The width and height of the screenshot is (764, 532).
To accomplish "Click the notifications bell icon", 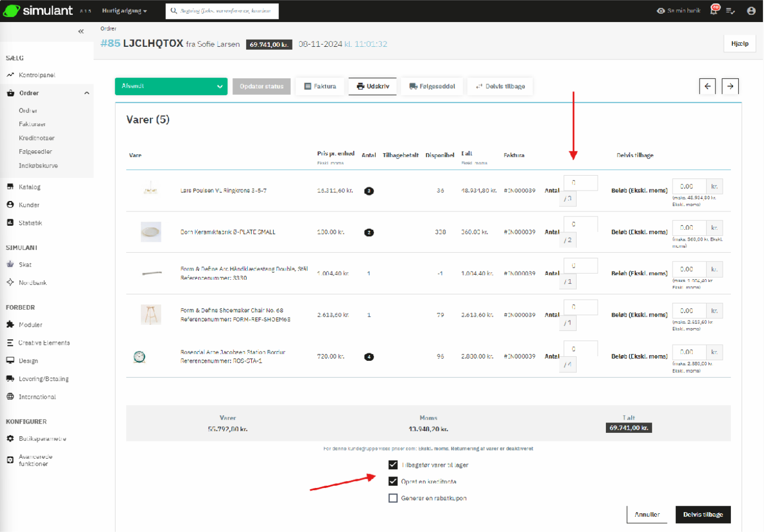I will coord(713,11).
